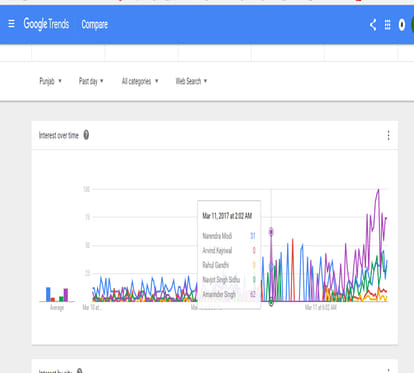Click tooltip date Mar 11, 2017 at 2:02 AM
Viewport: 414px width, 373px height.
(x=227, y=216)
